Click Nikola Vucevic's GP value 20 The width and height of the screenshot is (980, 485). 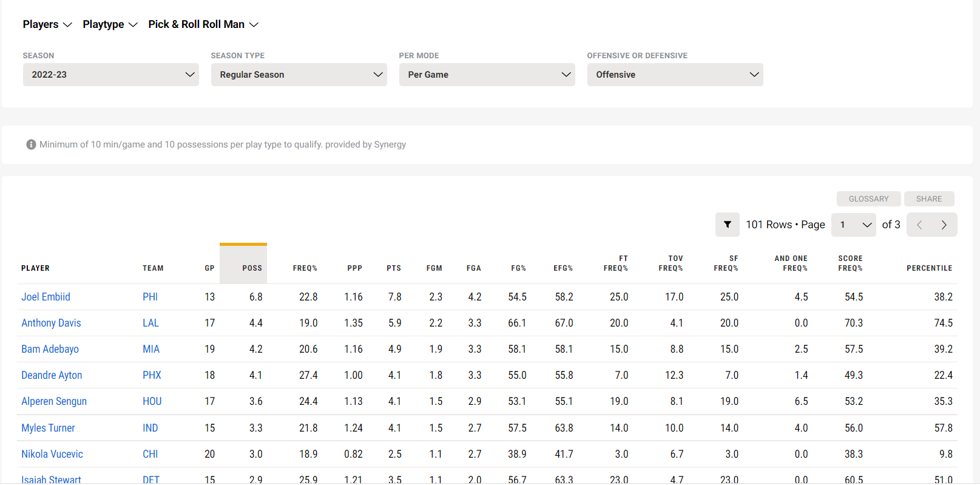(x=209, y=454)
